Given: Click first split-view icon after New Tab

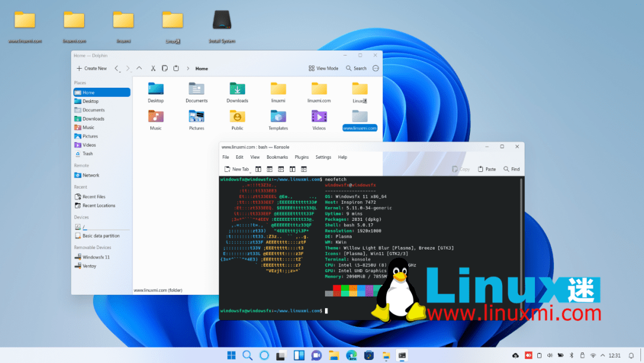Looking at the screenshot, I should tap(258, 169).
